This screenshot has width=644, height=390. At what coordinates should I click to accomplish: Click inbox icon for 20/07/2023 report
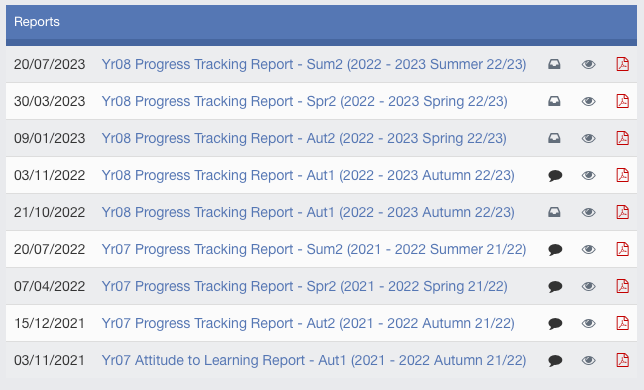pos(554,64)
